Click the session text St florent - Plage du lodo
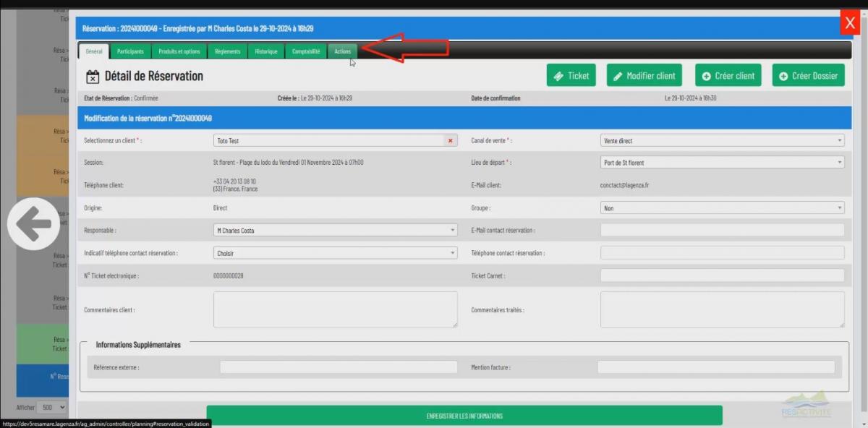 pyautogui.click(x=288, y=163)
